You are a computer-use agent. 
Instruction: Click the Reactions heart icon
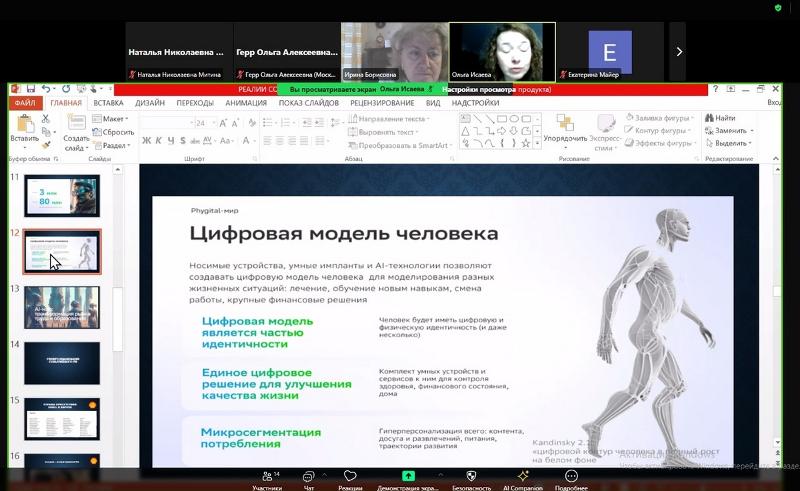click(350, 477)
